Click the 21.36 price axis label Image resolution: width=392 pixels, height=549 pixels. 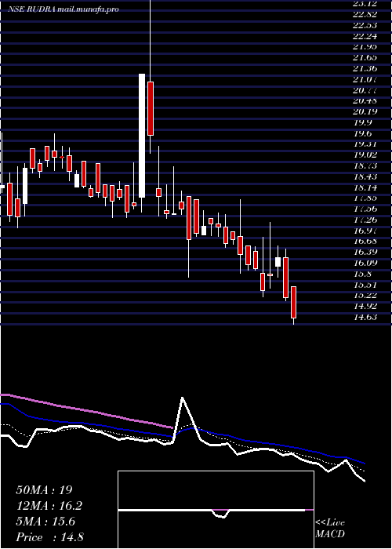pyautogui.click(x=365, y=69)
